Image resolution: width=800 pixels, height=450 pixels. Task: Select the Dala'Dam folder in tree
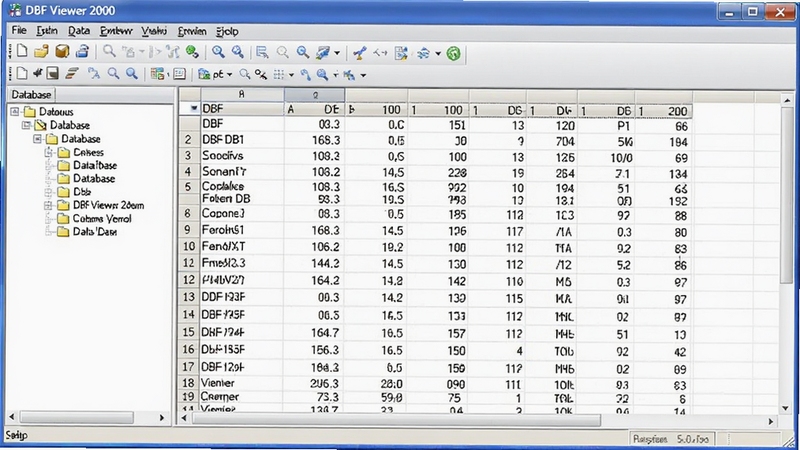click(x=95, y=232)
